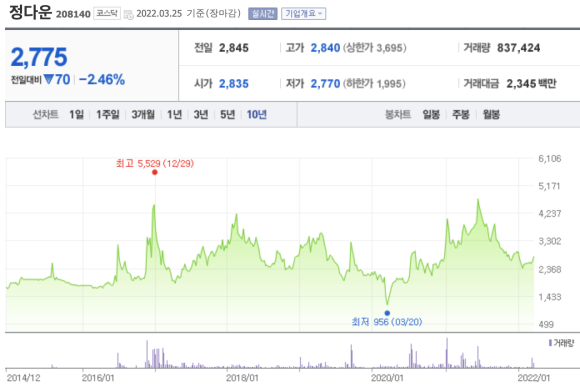
Task: Click the 실시간 real-time button
Action: (263, 14)
